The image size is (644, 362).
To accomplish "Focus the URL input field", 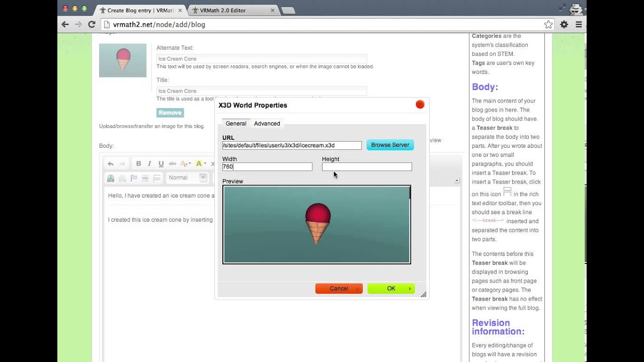I will (292, 145).
